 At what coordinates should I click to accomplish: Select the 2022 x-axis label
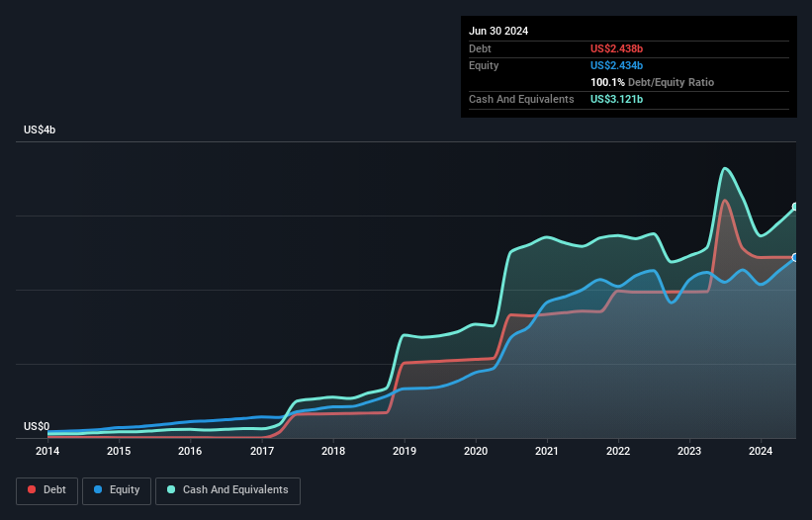coord(618,451)
